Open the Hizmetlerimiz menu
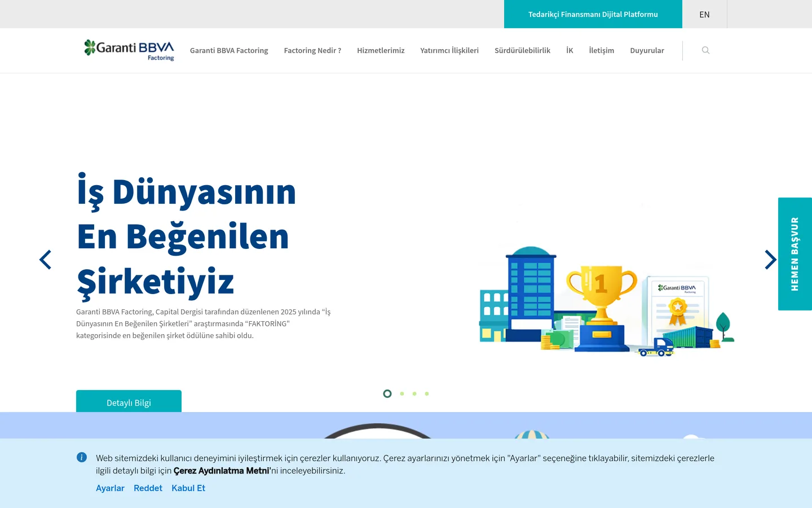 (x=381, y=50)
